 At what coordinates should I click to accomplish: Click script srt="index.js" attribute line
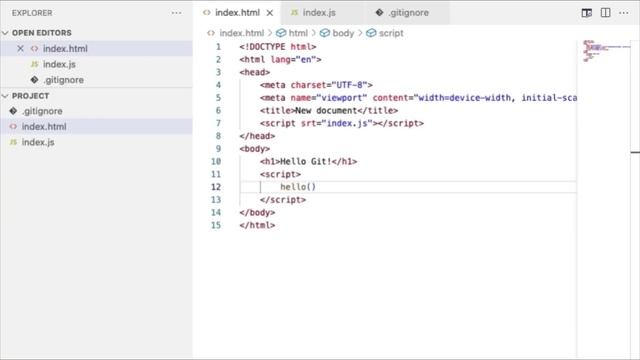pyautogui.click(x=342, y=123)
